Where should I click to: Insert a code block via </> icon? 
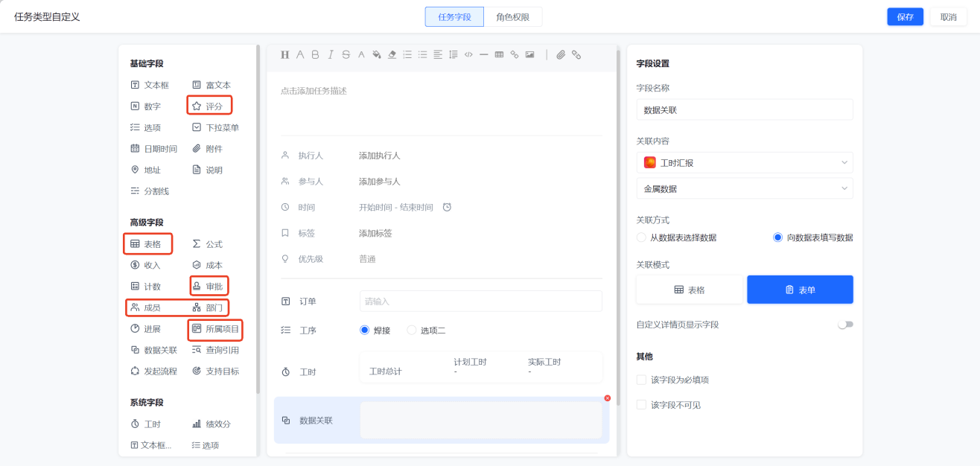point(468,54)
